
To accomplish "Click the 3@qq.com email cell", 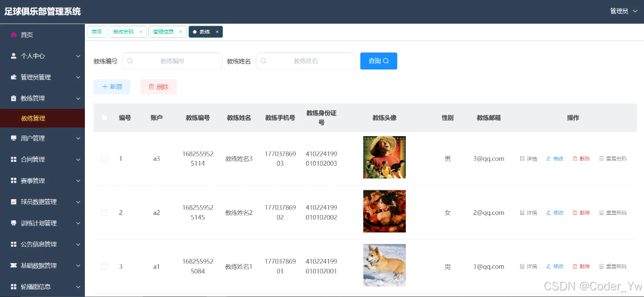I will pos(488,159).
